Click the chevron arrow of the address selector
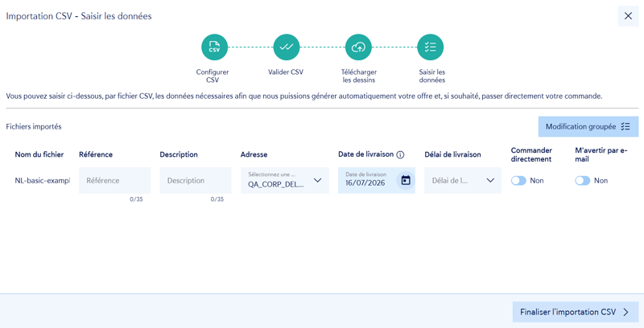 click(317, 180)
